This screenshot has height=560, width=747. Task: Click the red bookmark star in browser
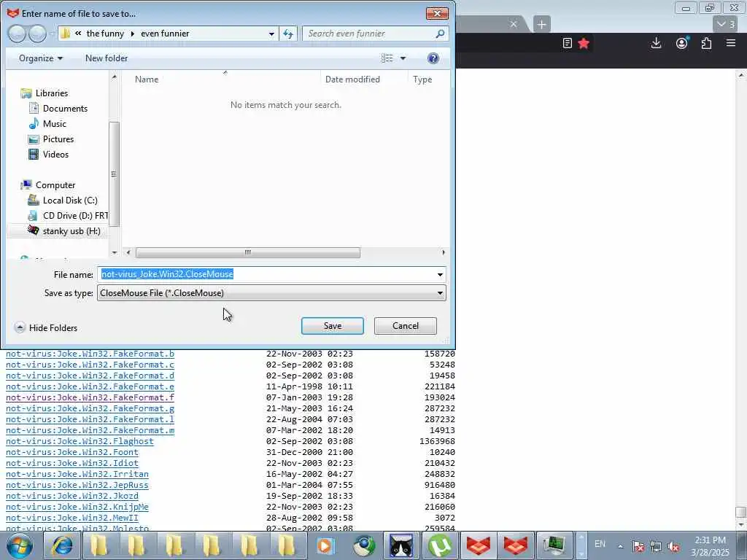584,43
